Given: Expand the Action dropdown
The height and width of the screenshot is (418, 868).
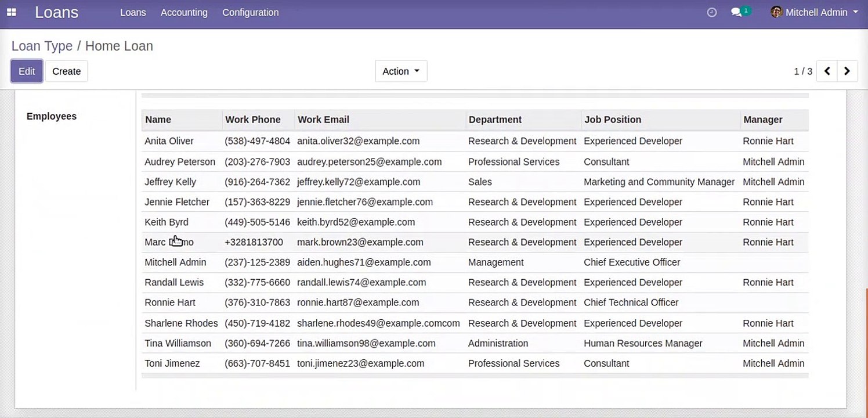Looking at the screenshot, I should [x=401, y=71].
